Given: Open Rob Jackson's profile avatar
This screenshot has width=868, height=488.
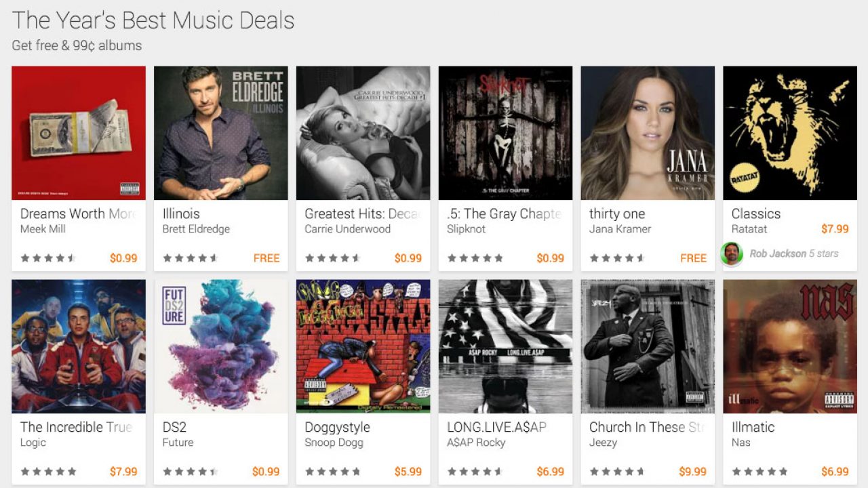Looking at the screenshot, I should (732, 254).
